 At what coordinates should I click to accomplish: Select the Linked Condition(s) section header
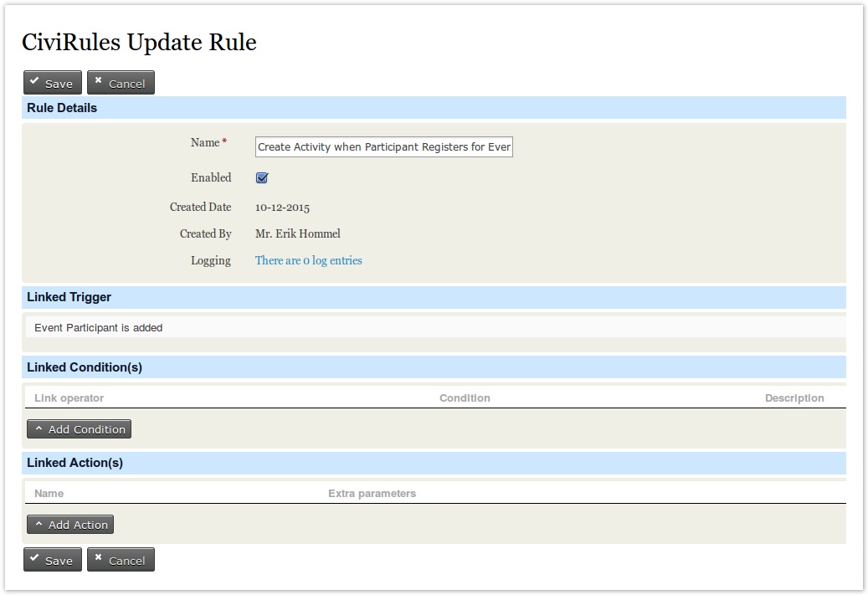(85, 367)
